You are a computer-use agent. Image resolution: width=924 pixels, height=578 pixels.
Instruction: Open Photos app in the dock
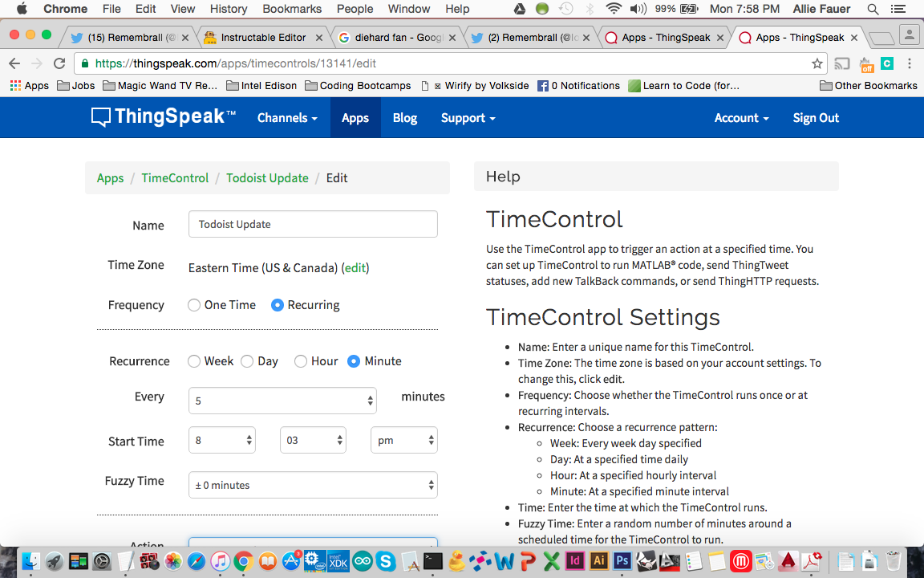[172, 561]
